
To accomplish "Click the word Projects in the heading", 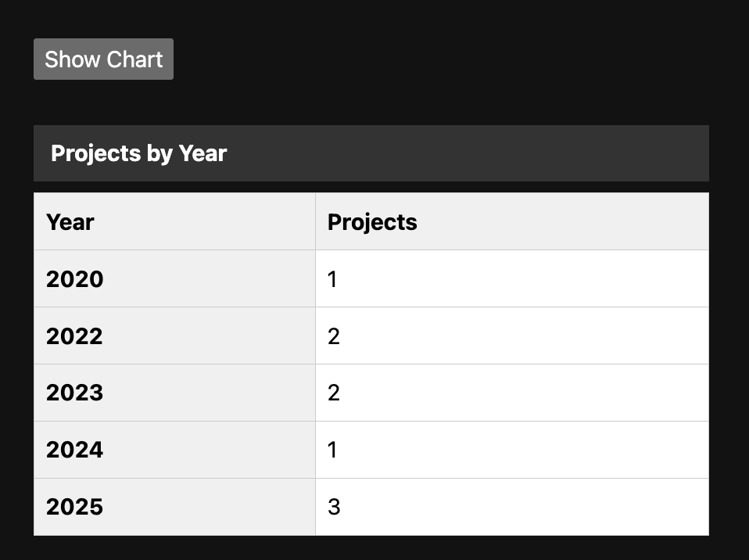I will click(95, 153).
